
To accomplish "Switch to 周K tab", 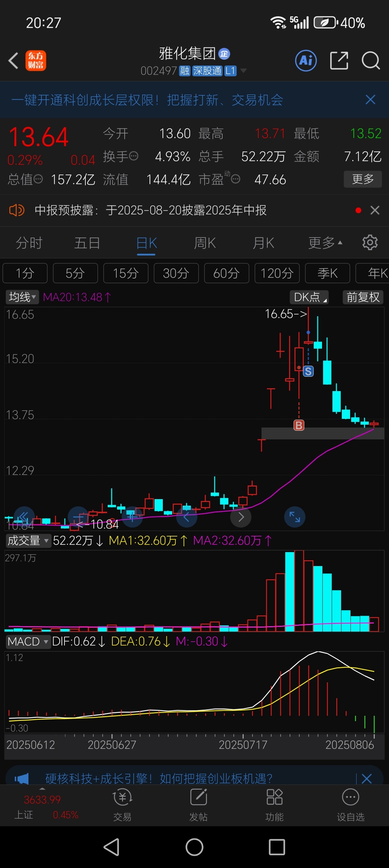I will [x=205, y=243].
